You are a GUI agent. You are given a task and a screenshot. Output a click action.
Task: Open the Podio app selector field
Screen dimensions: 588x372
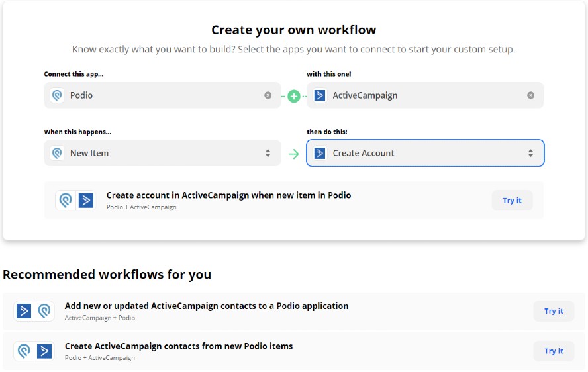(x=162, y=95)
